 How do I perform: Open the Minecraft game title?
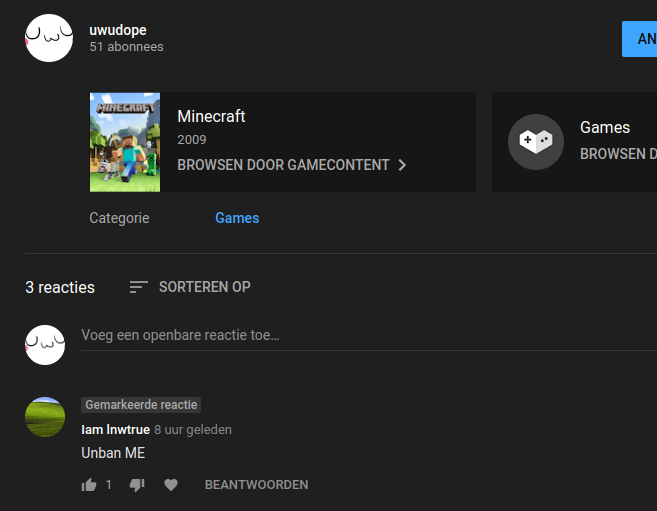[211, 116]
